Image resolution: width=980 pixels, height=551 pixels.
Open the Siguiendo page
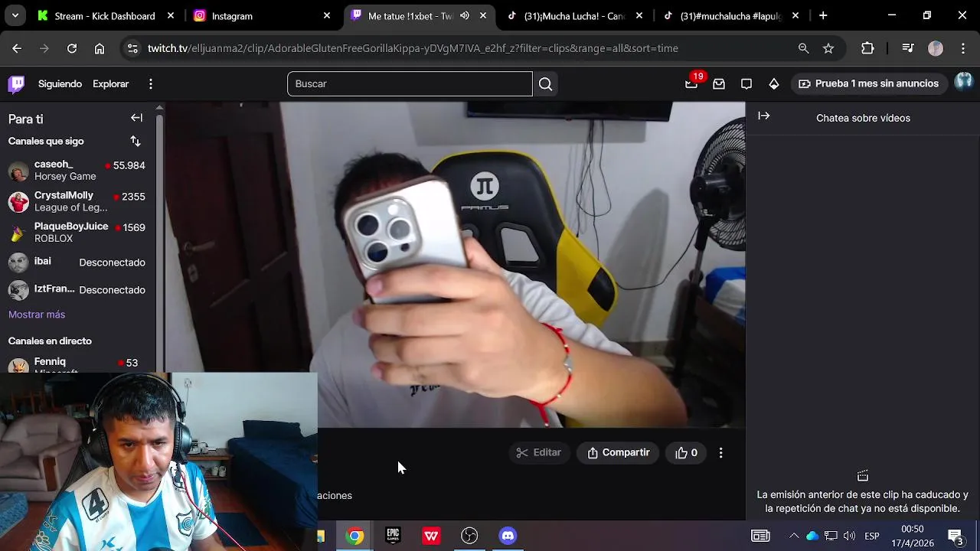coord(60,83)
